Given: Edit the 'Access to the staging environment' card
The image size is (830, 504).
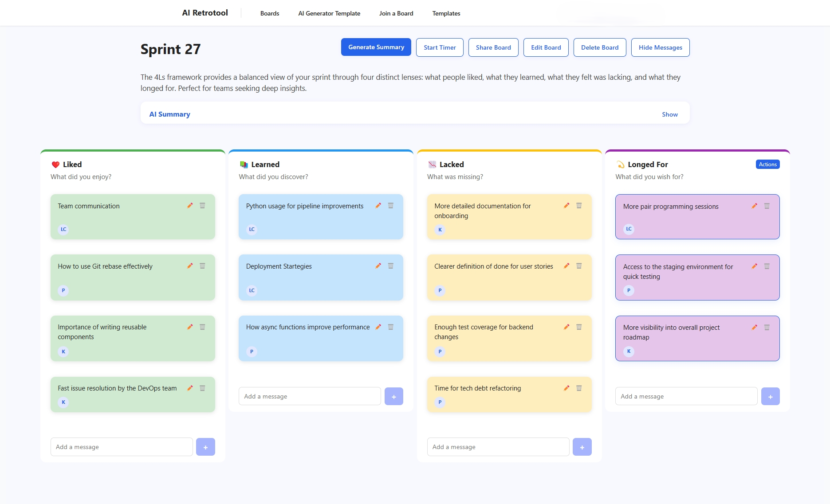Looking at the screenshot, I should (754, 266).
